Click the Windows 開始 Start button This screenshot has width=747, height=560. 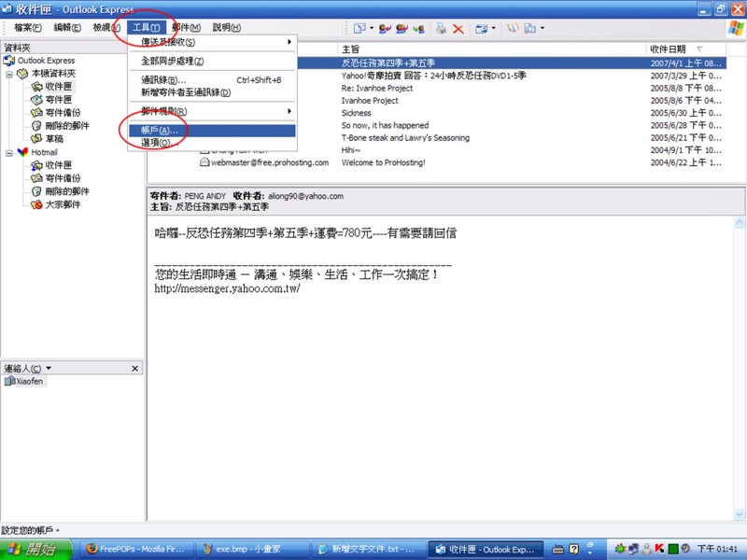[35, 549]
